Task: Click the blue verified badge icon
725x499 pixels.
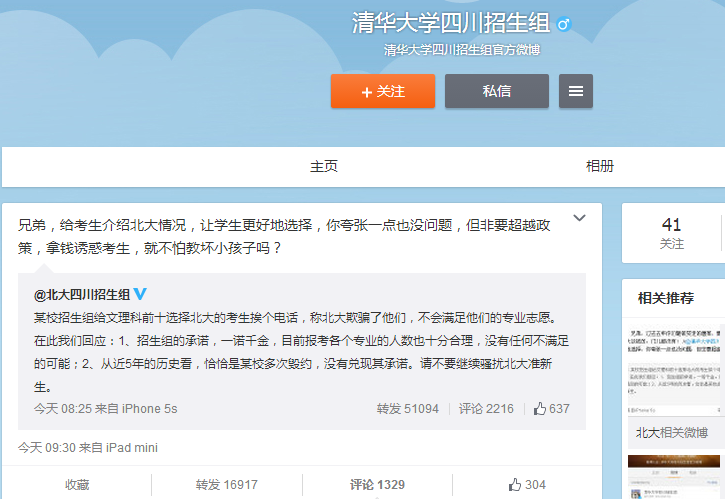Action: [x=141, y=295]
